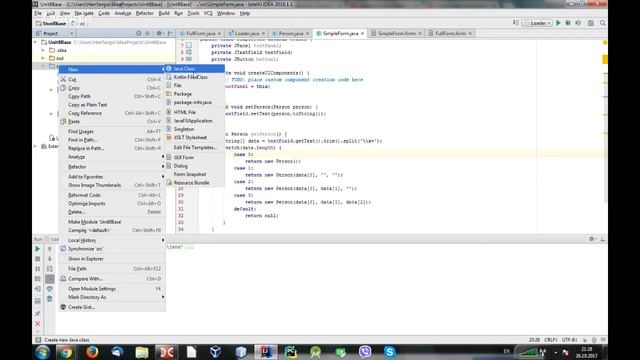This screenshot has width=640, height=360.
Task: Click the UTF-8 encoding in status bar
Action: click(x=569, y=340)
